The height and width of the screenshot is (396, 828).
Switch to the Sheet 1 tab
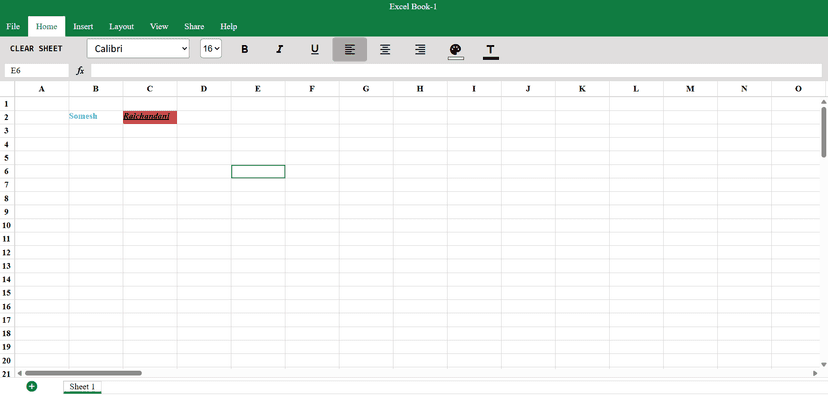(82, 387)
